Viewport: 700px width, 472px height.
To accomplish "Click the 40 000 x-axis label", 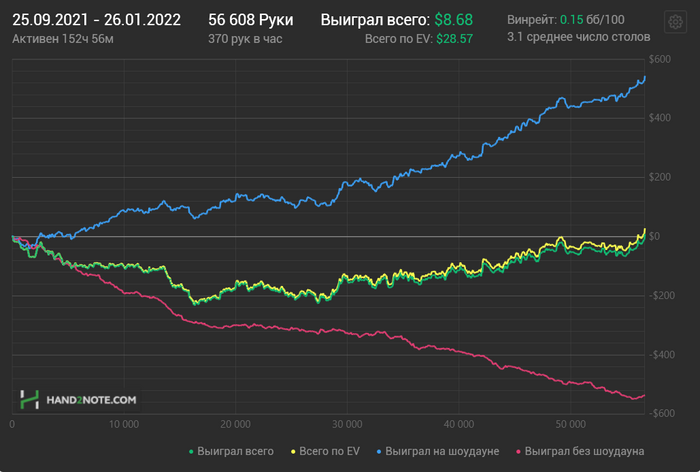I will pos(459,424).
